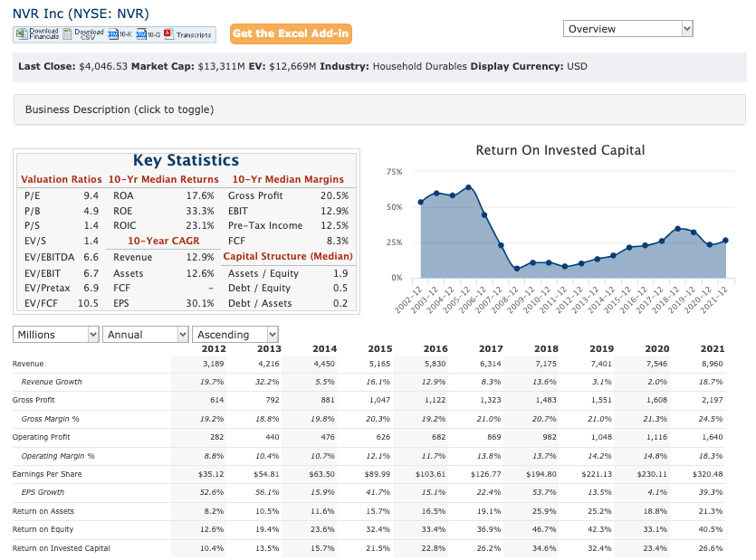756x560 pixels.
Task: Click the Excel Download Financials icon
Action: [x=21, y=33]
